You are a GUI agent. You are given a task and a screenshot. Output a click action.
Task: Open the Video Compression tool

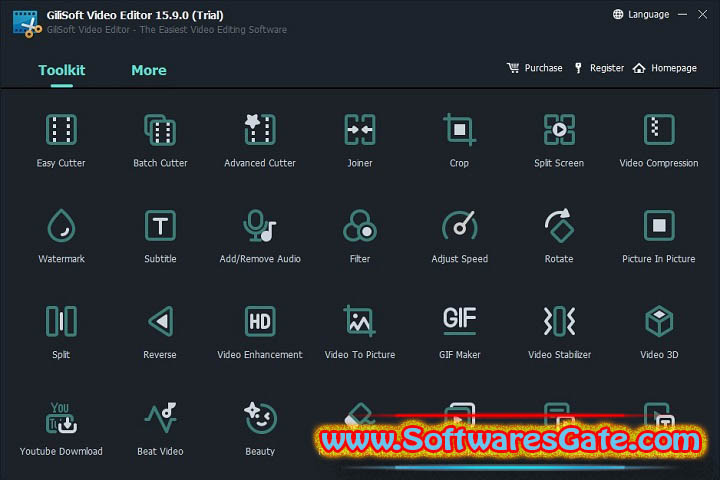[x=658, y=141]
